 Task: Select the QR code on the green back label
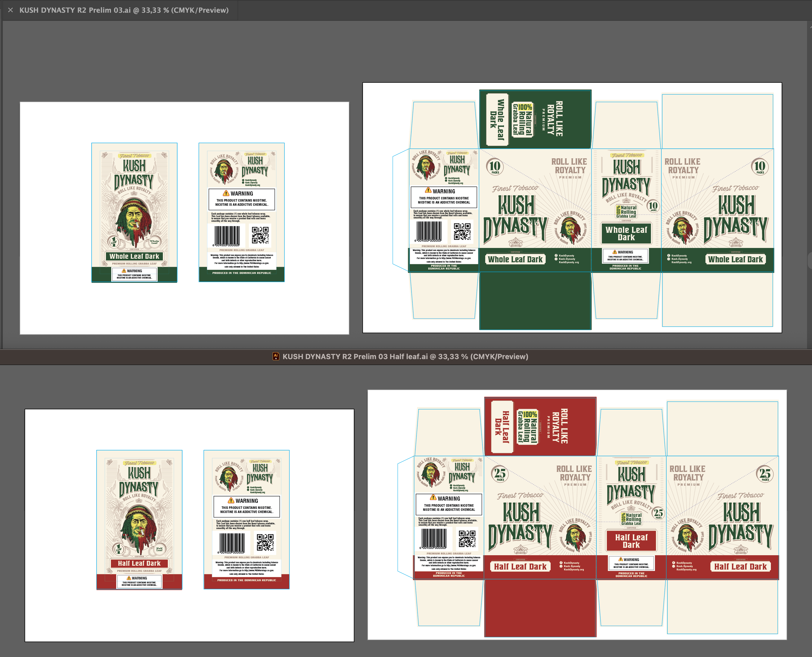point(260,235)
